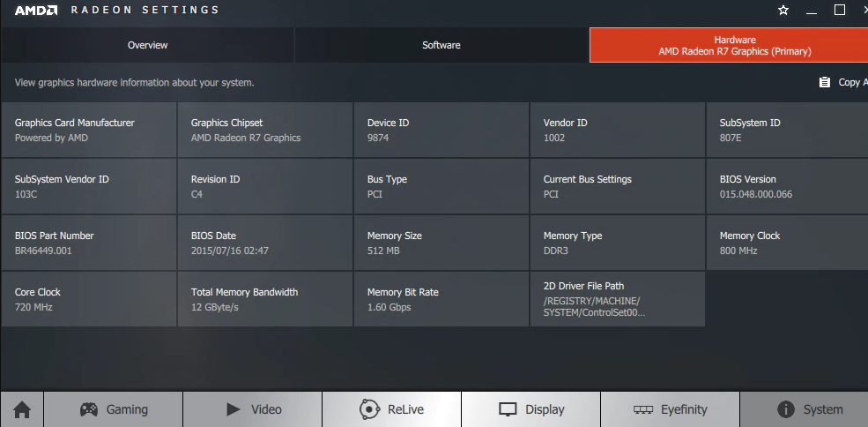Screen dimensions: 868x427
Task: Click the ReLive circular icon
Action: point(369,410)
